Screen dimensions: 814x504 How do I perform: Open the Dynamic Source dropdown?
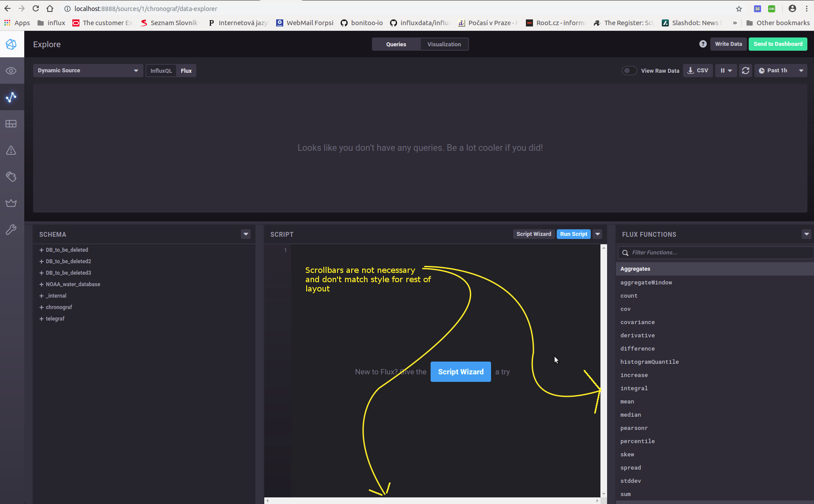click(87, 70)
